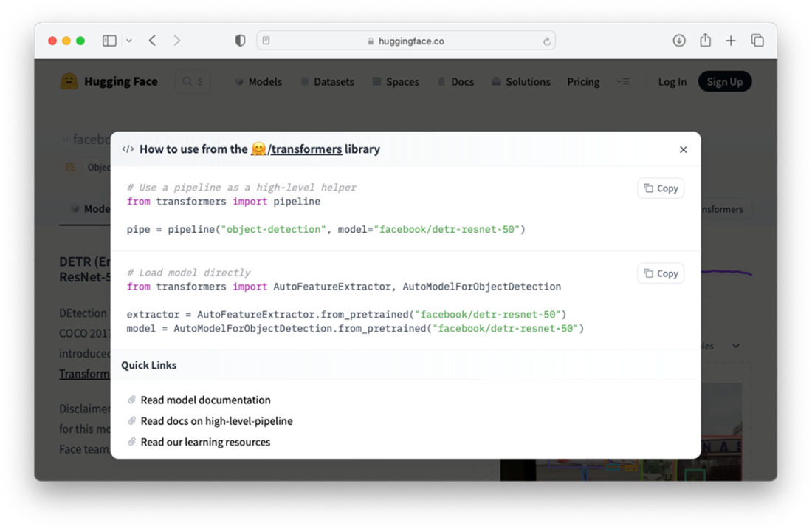This screenshot has width=812, height=529.
Task: Click the Safari sidebar toggle icon
Action: click(x=109, y=41)
